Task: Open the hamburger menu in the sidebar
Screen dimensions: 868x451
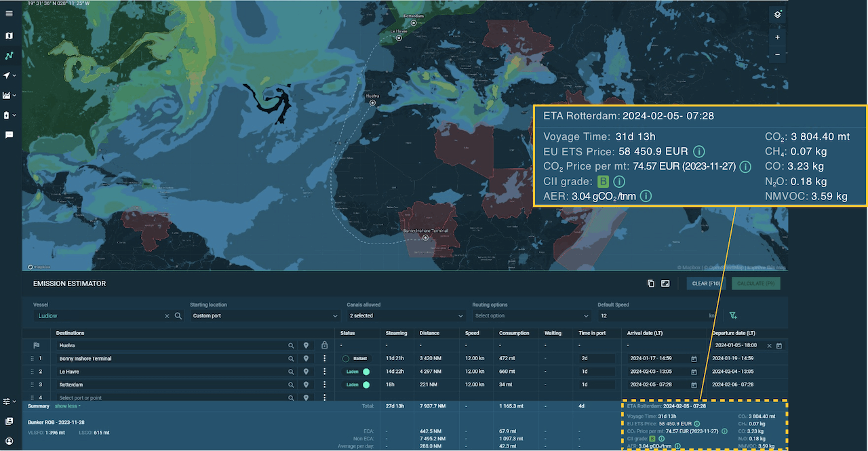Action: (x=9, y=13)
